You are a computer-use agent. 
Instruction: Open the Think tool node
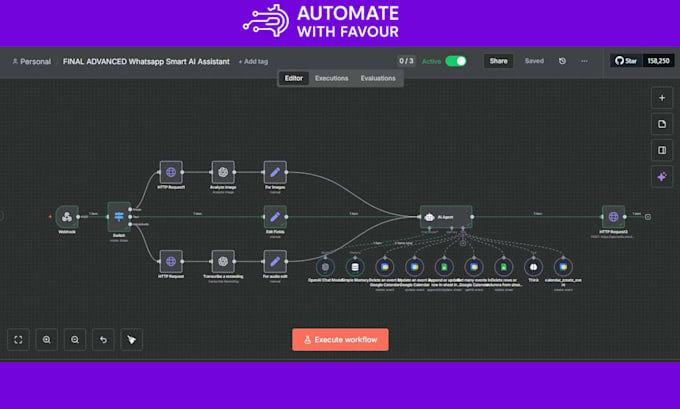(x=533, y=267)
